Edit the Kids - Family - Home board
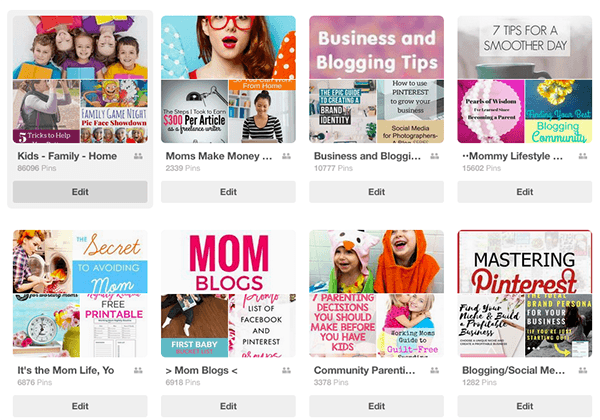The image size is (600, 420). coord(80,192)
